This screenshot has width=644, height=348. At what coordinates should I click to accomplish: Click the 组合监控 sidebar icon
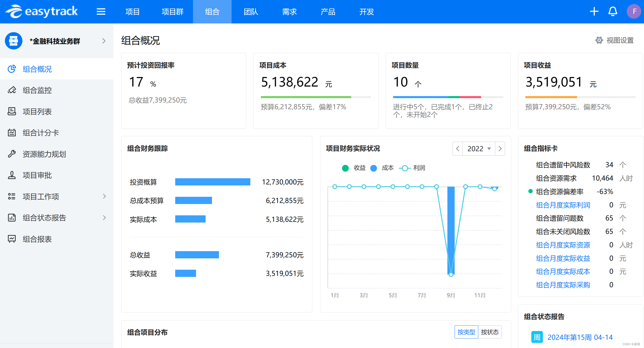point(12,90)
